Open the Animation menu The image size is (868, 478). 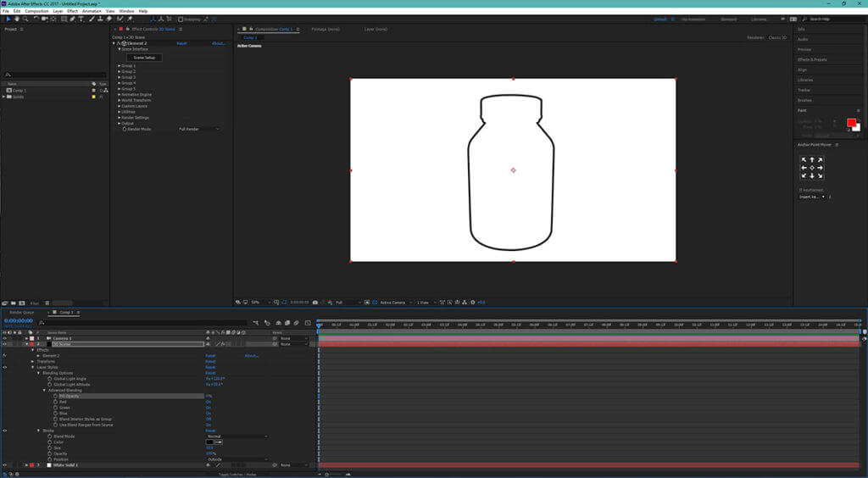92,11
